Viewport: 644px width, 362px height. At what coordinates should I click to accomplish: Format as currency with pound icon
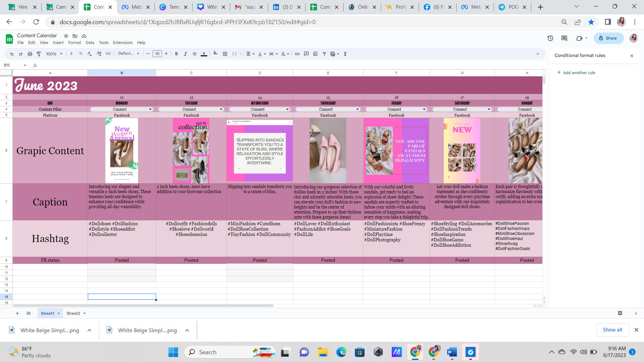click(71, 54)
